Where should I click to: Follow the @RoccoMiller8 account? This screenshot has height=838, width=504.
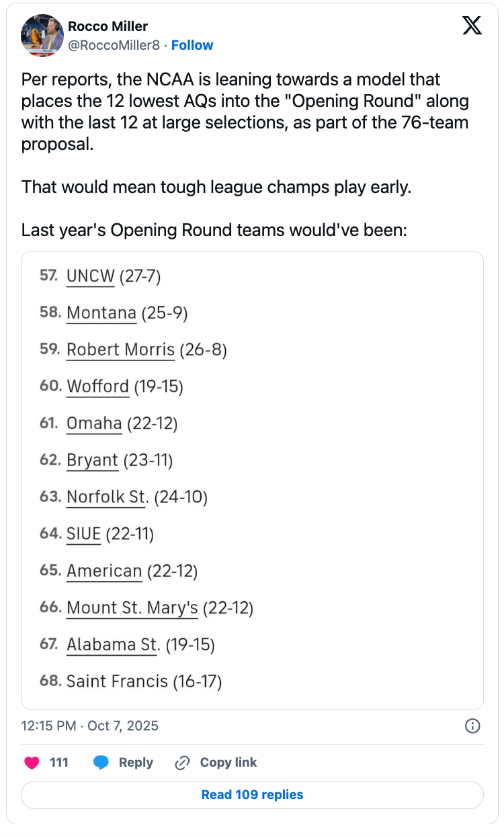click(x=192, y=45)
